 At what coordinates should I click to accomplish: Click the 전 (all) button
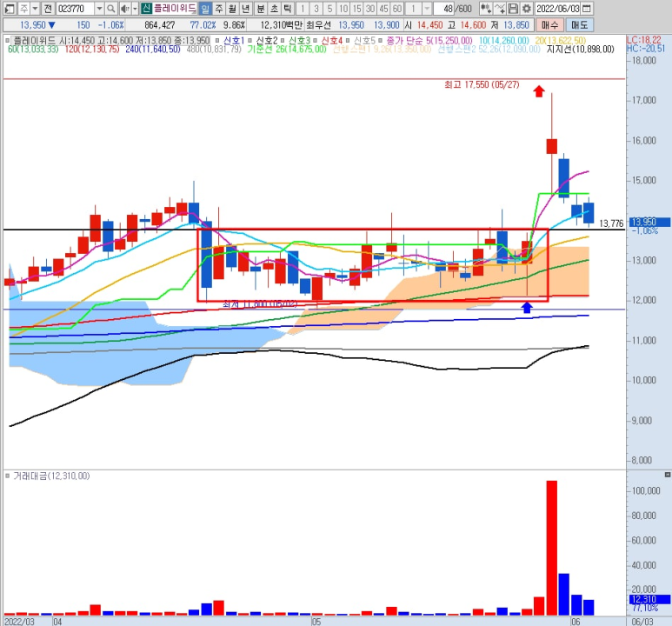[x=48, y=8]
